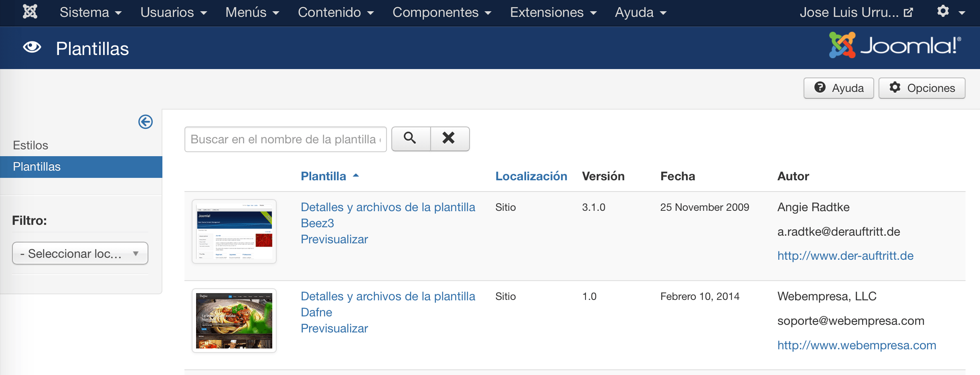Open the user settings gear dropdown
Screen dimensions: 980x375
951,12
